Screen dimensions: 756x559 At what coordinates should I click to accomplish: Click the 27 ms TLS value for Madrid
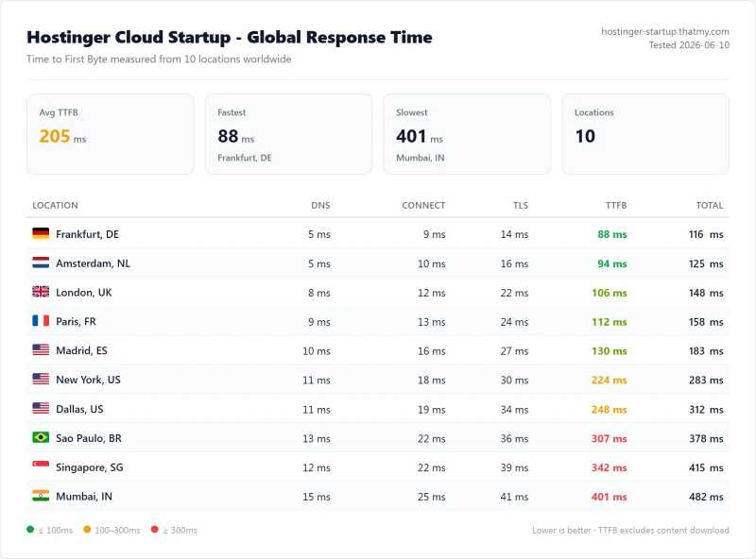point(514,351)
